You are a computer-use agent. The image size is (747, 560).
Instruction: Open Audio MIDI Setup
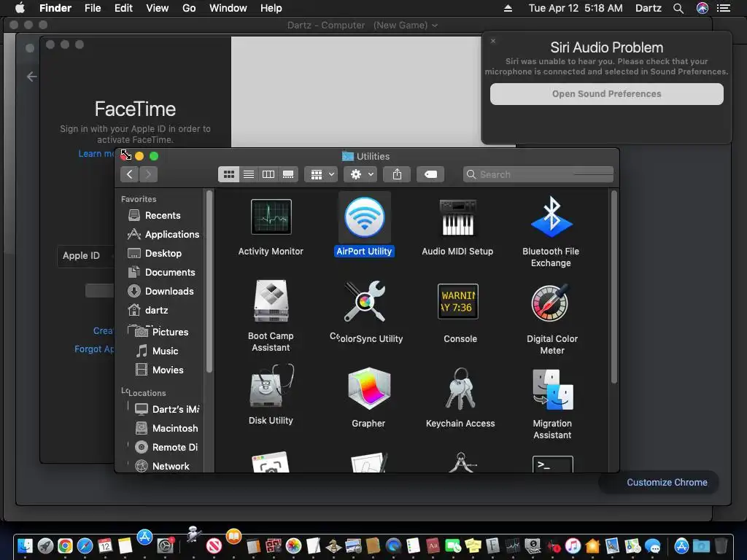click(457, 217)
